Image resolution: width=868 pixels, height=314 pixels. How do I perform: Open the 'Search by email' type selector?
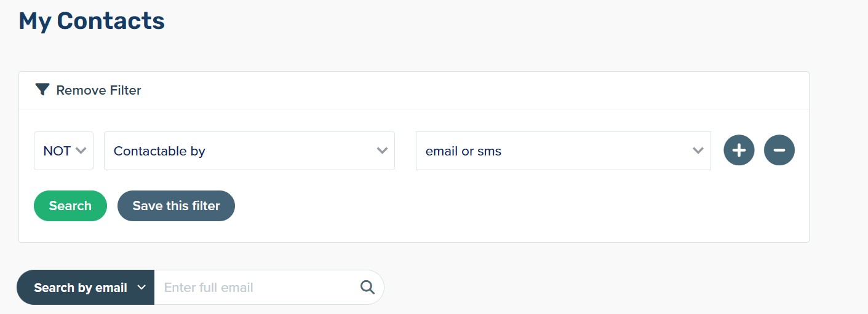point(86,287)
